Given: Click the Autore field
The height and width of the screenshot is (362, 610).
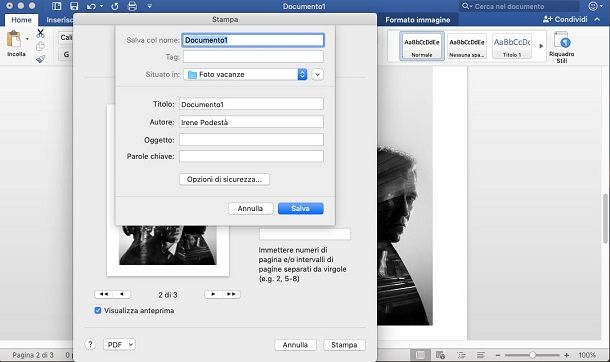Looking at the screenshot, I should pos(251,122).
